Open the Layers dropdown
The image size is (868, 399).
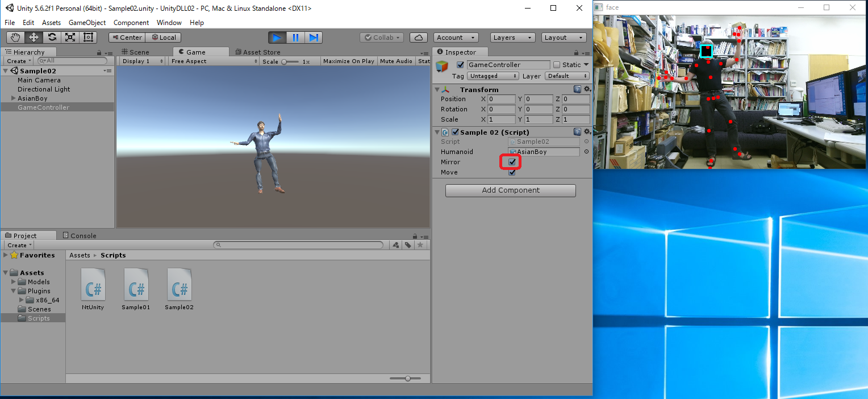coord(512,38)
